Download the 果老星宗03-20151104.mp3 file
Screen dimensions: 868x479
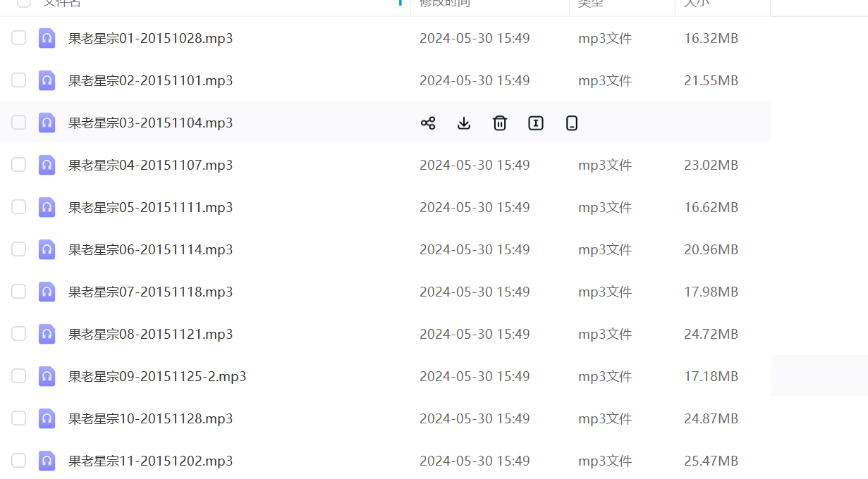point(464,123)
